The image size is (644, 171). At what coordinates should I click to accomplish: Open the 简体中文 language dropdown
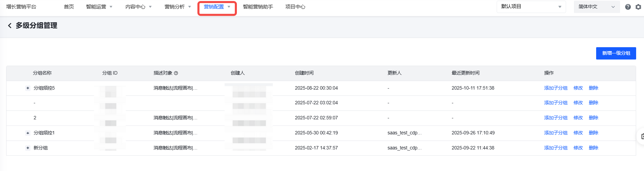click(x=596, y=7)
